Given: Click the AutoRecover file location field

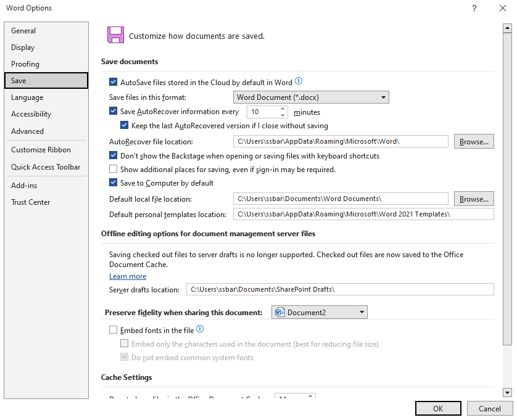Looking at the screenshot, I should coord(341,141).
